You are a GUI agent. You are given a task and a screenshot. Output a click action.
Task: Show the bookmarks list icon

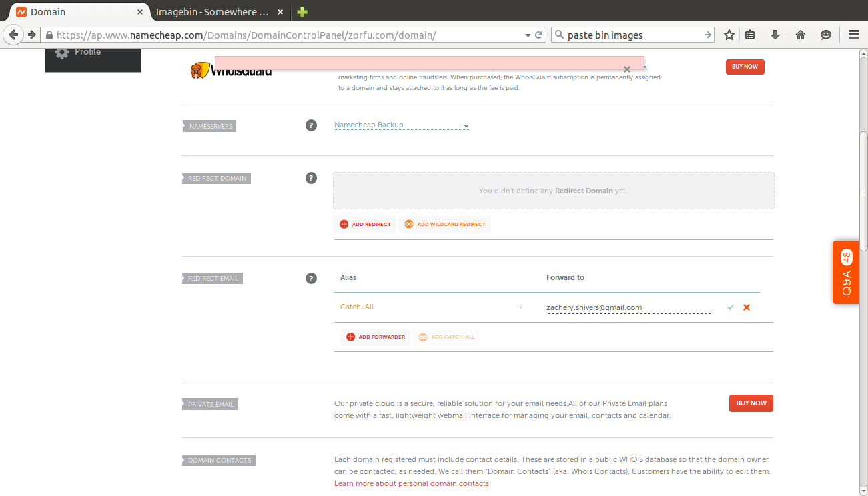point(750,35)
